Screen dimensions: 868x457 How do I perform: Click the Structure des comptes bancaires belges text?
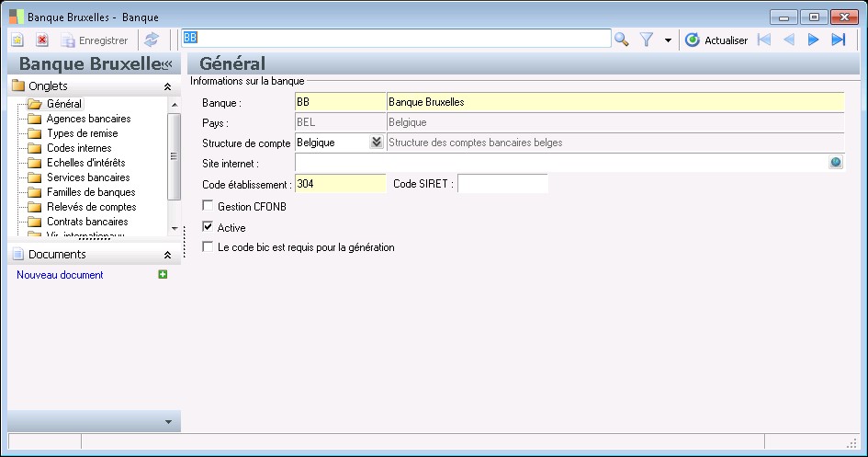[476, 143]
